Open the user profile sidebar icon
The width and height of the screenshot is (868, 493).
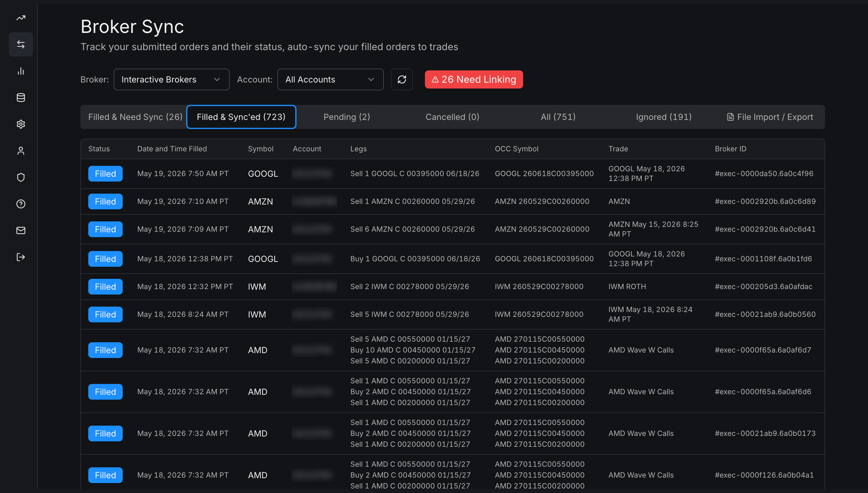pos(21,151)
